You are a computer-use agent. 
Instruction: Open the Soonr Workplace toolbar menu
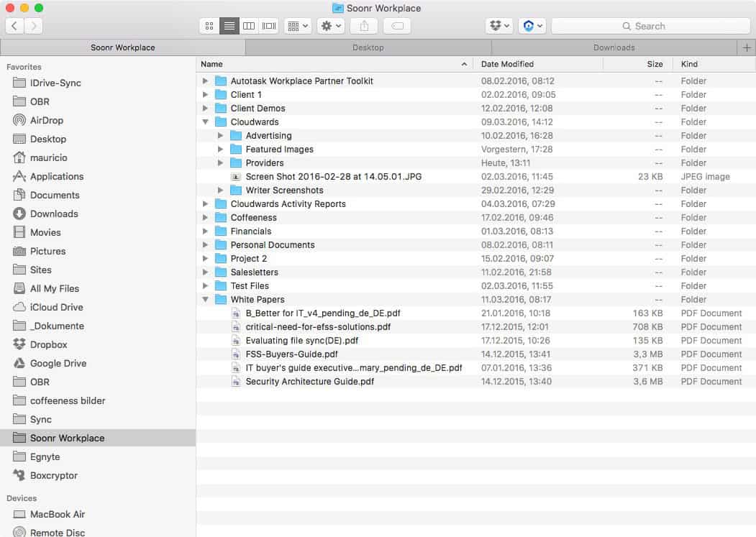coord(532,26)
